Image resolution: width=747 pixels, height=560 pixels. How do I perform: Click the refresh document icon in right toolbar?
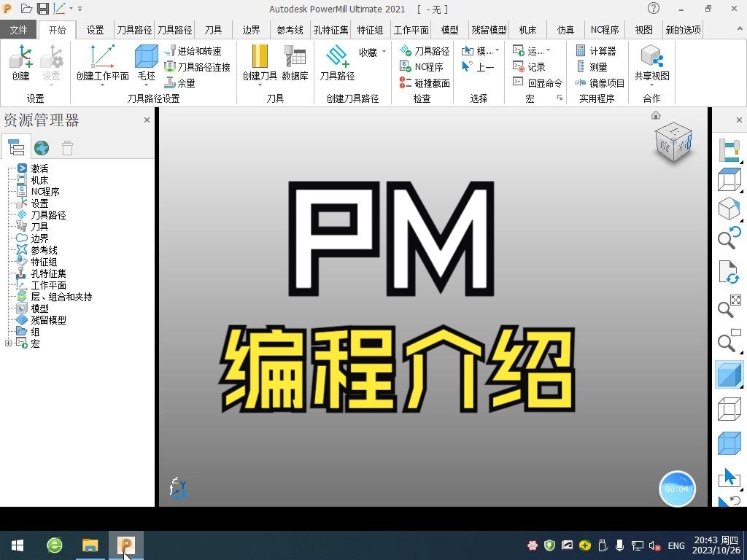tap(729, 272)
